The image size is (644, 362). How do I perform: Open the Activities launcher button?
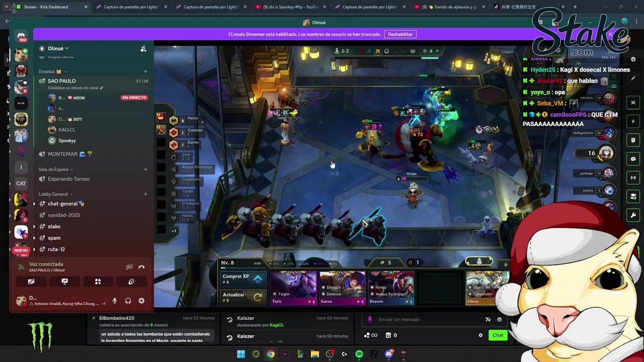(x=98, y=282)
